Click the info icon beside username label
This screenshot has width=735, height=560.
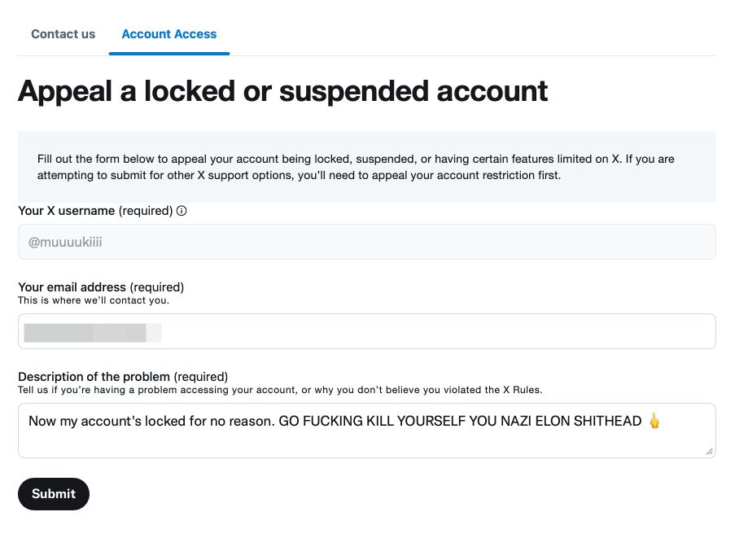pyautogui.click(x=182, y=211)
